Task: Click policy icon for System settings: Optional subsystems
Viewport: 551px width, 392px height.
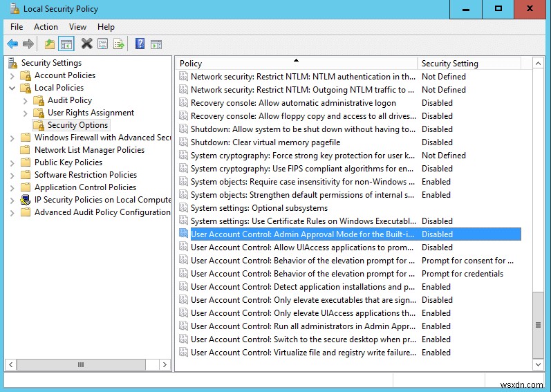Action: point(183,207)
